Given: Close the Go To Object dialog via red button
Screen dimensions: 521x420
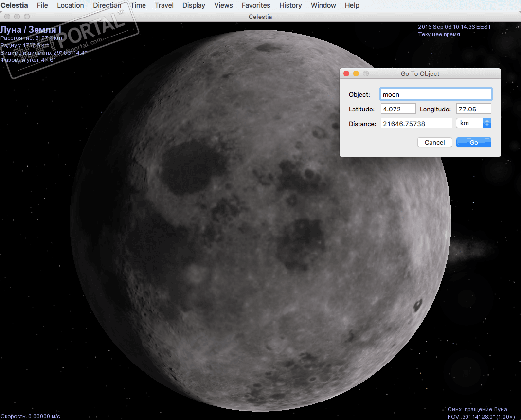Looking at the screenshot, I should [x=346, y=74].
